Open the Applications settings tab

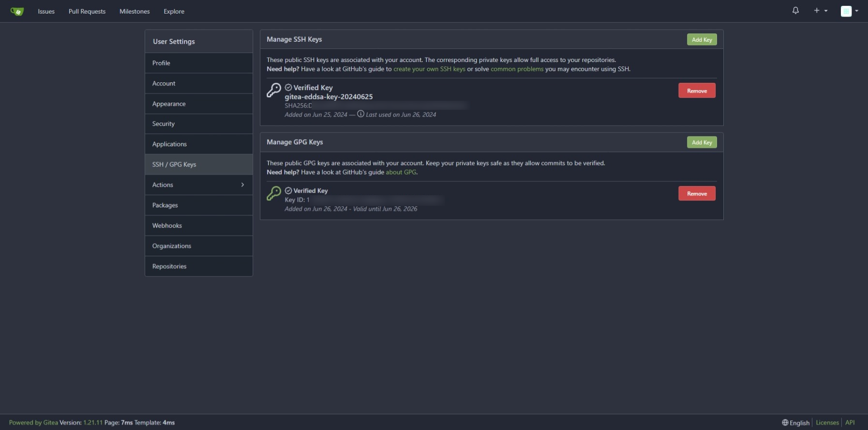click(x=169, y=144)
